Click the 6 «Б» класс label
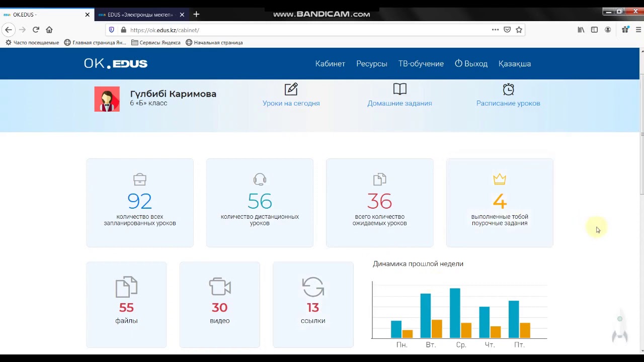 coord(148,103)
